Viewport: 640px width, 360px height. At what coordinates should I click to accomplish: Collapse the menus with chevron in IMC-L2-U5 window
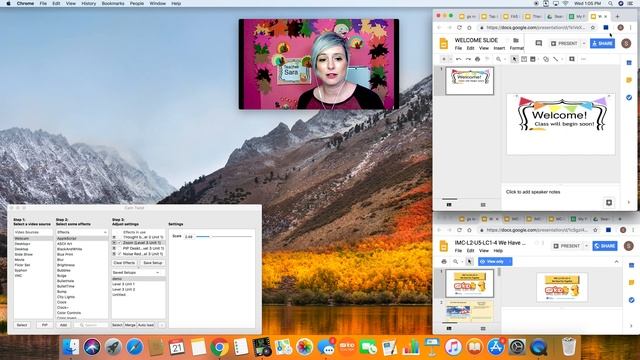click(616, 262)
